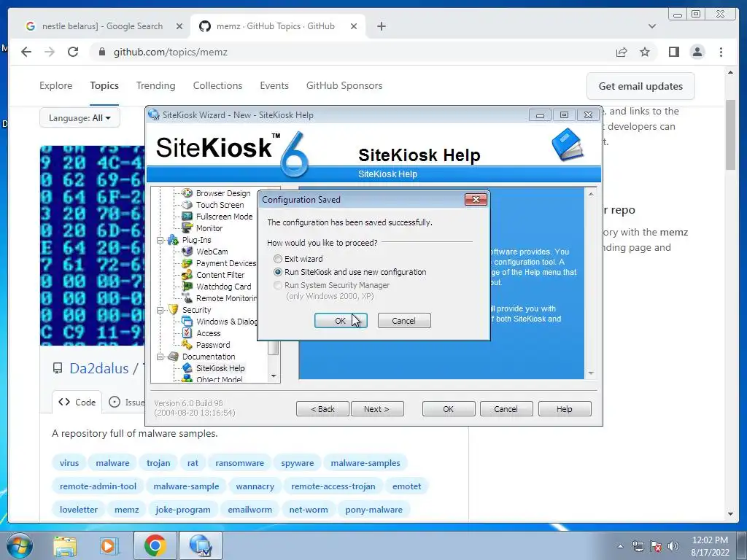Click the Remote Monitoring icon

[187, 298]
